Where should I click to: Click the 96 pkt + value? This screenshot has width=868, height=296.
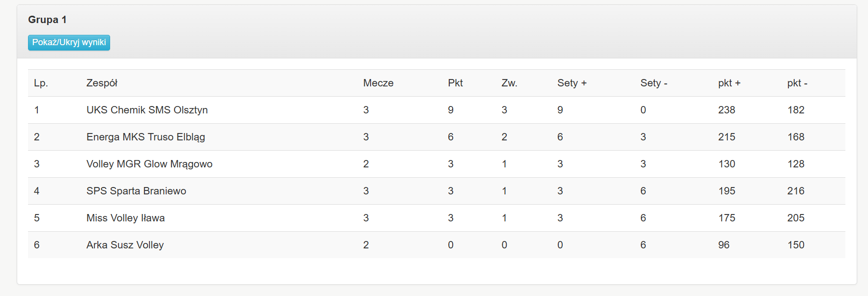click(x=723, y=245)
